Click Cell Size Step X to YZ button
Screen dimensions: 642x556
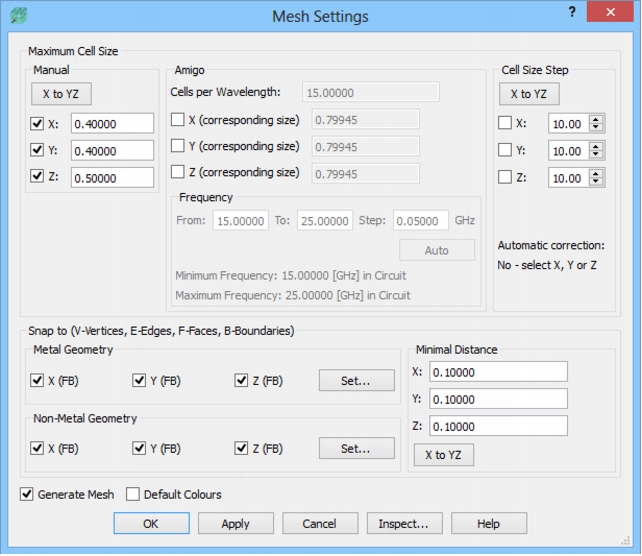(x=529, y=94)
